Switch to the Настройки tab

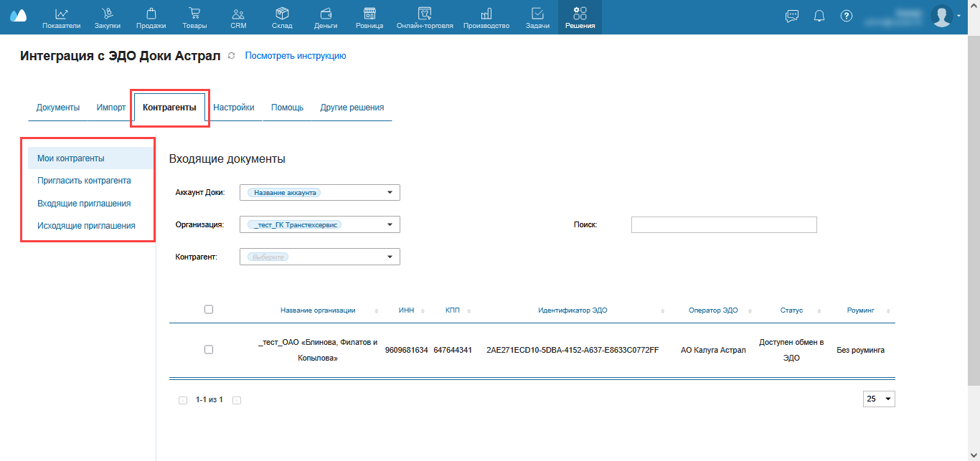[234, 108]
